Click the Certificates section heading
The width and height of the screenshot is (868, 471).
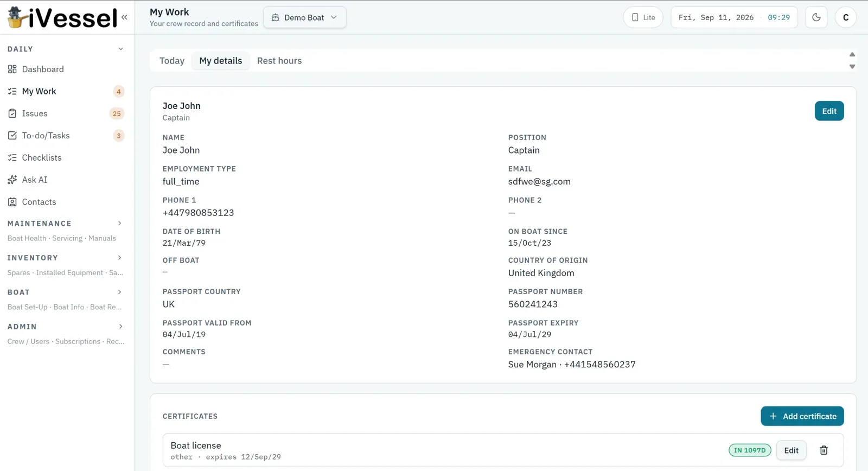coord(190,416)
